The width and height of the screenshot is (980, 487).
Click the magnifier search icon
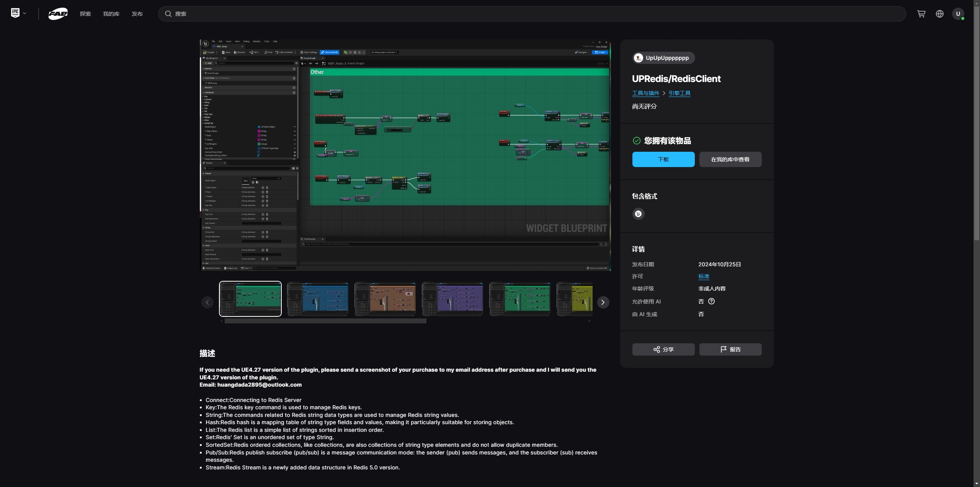tap(168, 14)
